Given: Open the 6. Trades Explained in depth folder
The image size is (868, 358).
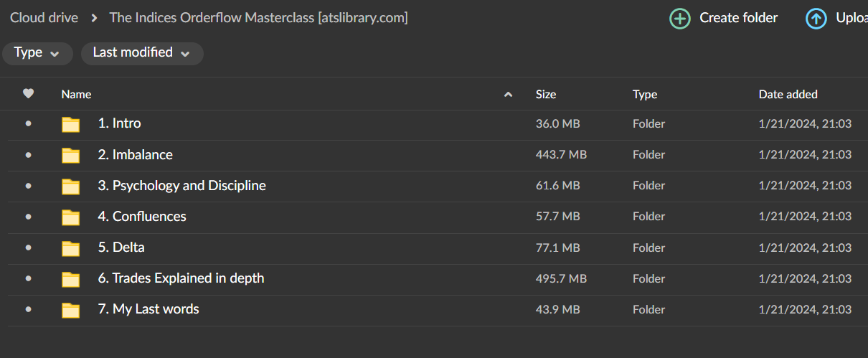Looking at the screenshot, I should pyautogui.click(x=181, y=278).
